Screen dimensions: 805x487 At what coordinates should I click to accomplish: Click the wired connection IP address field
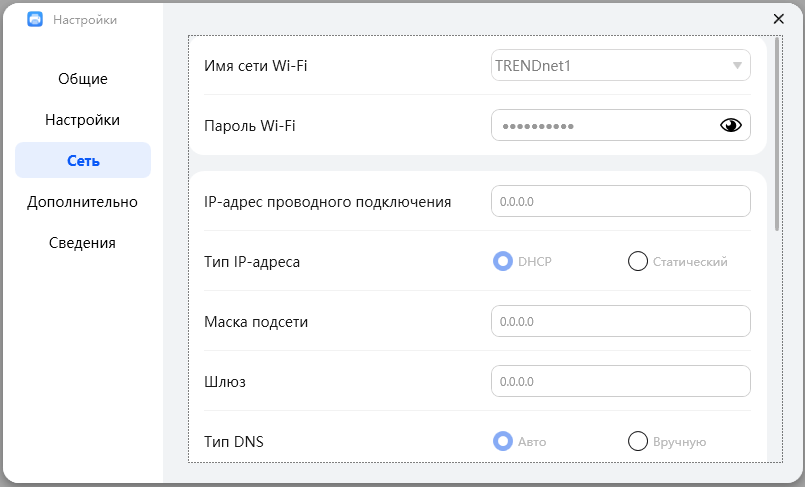pos(620,201)
